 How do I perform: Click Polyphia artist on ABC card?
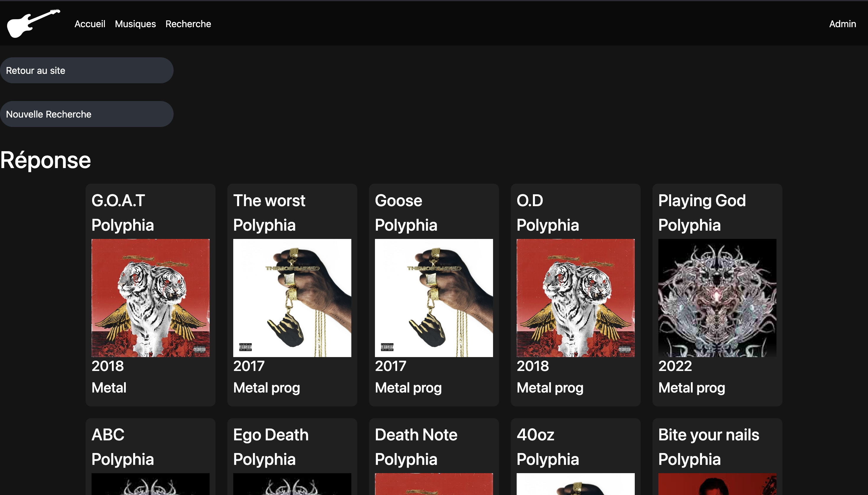pos(123,460)
